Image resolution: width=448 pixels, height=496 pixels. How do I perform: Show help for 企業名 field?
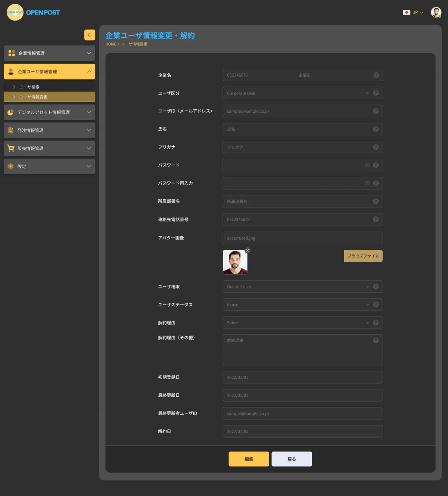376,75
